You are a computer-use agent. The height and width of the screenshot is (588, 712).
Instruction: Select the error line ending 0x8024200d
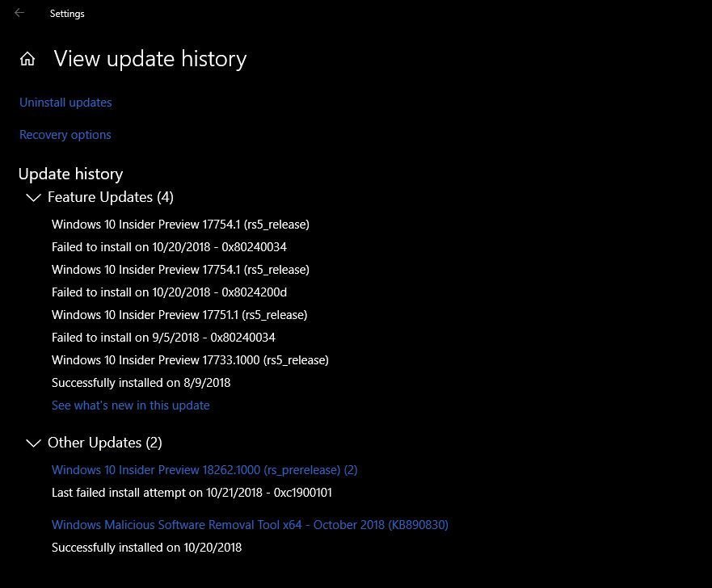coord(169,292)
